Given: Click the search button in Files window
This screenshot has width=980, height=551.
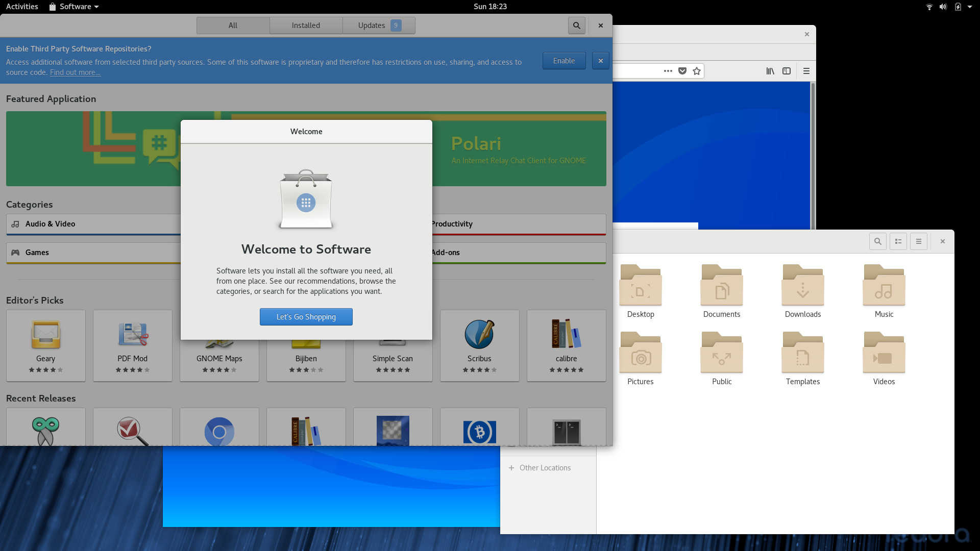Looking at the screenshot, I should (877, 241).
